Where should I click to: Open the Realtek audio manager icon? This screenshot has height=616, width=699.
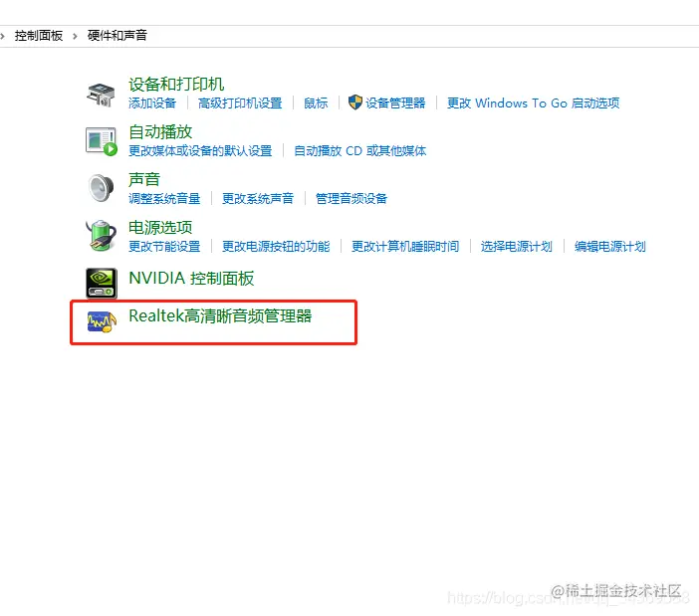click(x=102, y=321)
